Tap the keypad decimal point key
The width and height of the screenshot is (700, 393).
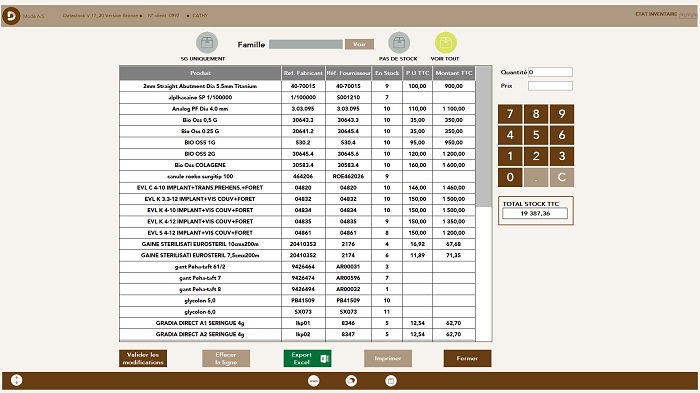(536, 177)
